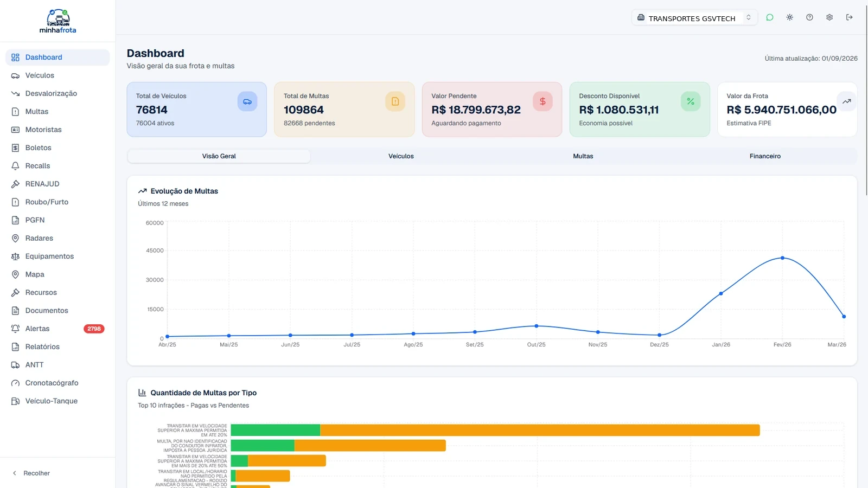Open the help question mark icon
This screenshot has width=868, height=488.
click(x=809, y=17)
